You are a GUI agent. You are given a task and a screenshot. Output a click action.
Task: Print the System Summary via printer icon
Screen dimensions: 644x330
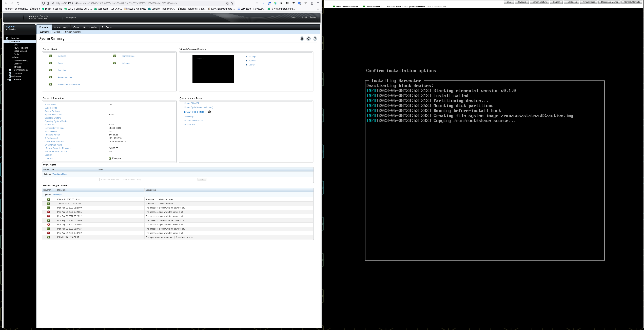[302, 39]
